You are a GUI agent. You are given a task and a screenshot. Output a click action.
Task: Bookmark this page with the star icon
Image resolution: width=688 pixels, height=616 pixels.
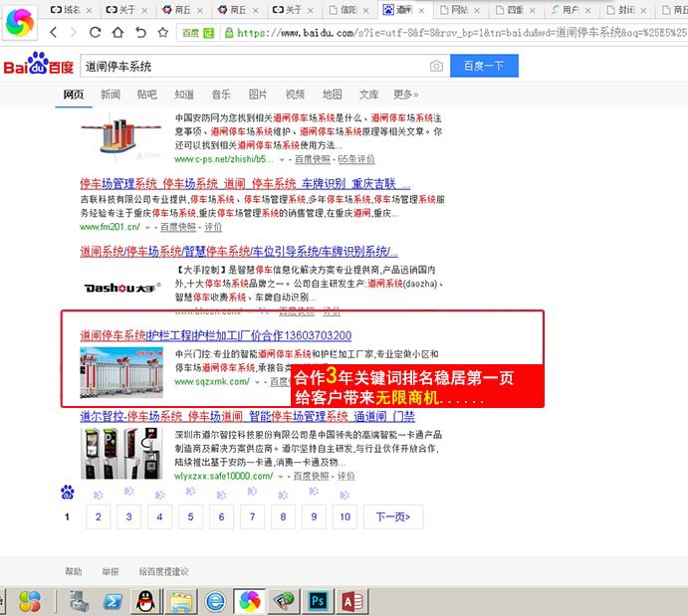163,32
